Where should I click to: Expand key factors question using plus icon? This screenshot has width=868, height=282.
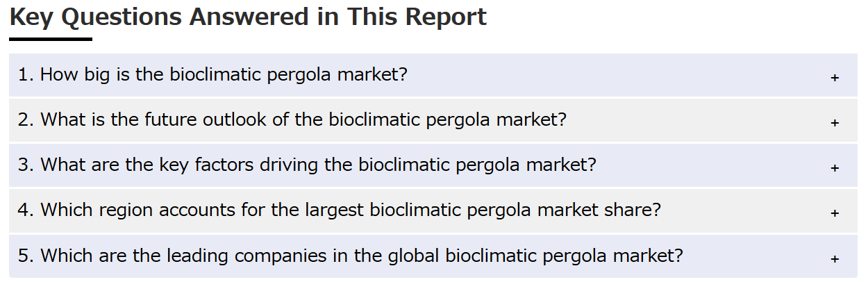pos(835,168)
